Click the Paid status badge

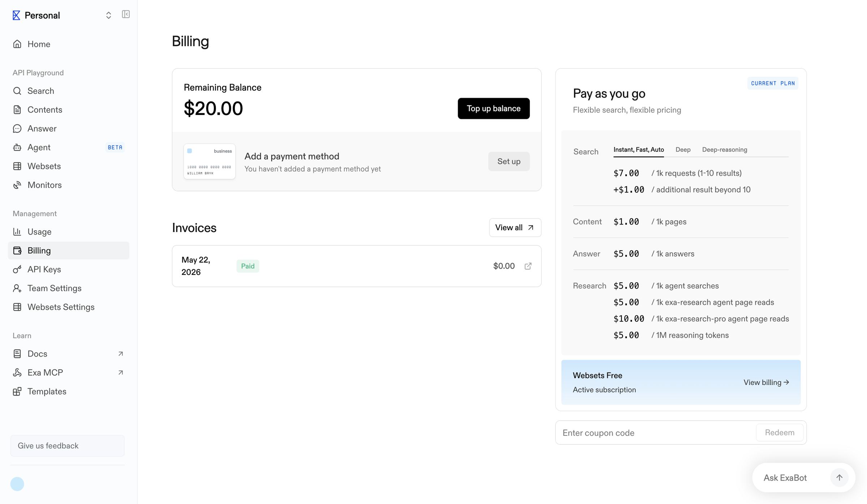pos(248,266)
